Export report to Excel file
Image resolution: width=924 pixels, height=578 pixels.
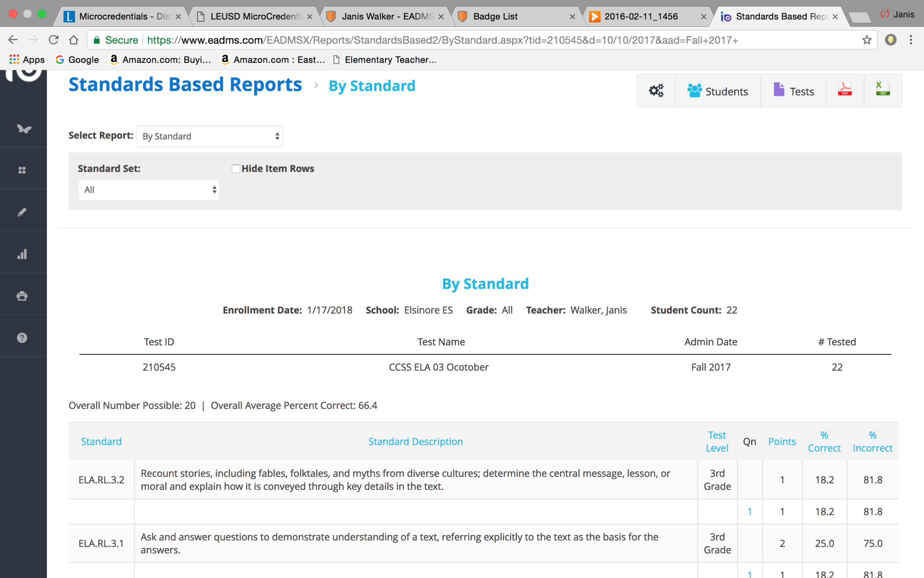click(882, 90)
